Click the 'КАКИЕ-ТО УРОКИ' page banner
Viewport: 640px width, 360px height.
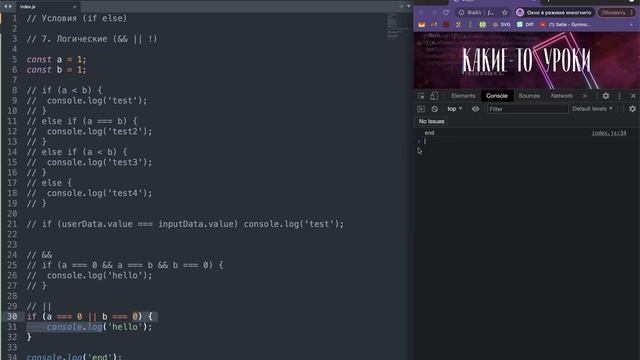527,60
